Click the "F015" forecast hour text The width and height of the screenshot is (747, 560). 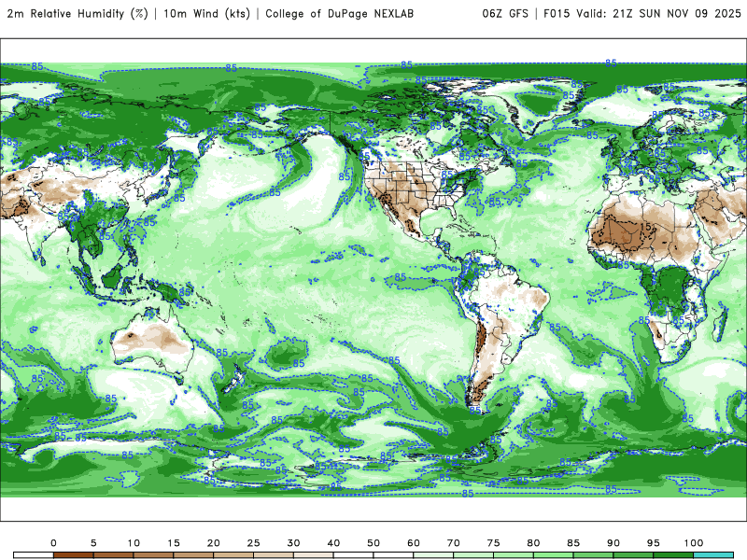pos(557,14)
